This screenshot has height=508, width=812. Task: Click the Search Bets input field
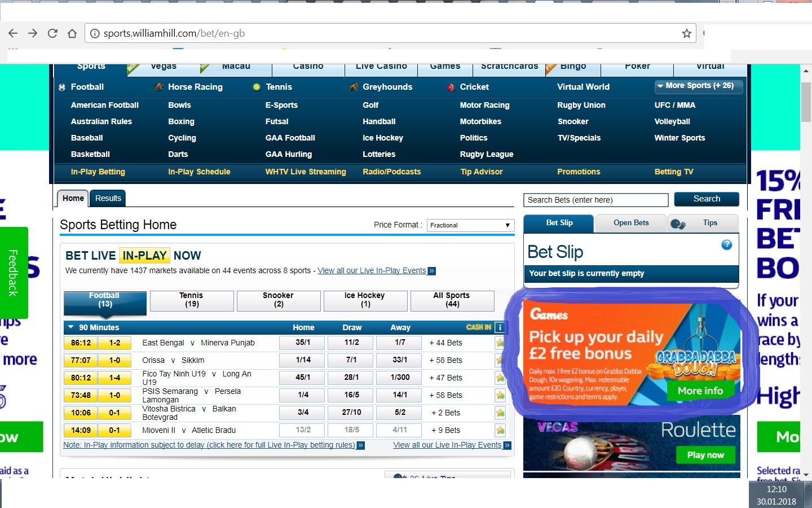(596, 200)
